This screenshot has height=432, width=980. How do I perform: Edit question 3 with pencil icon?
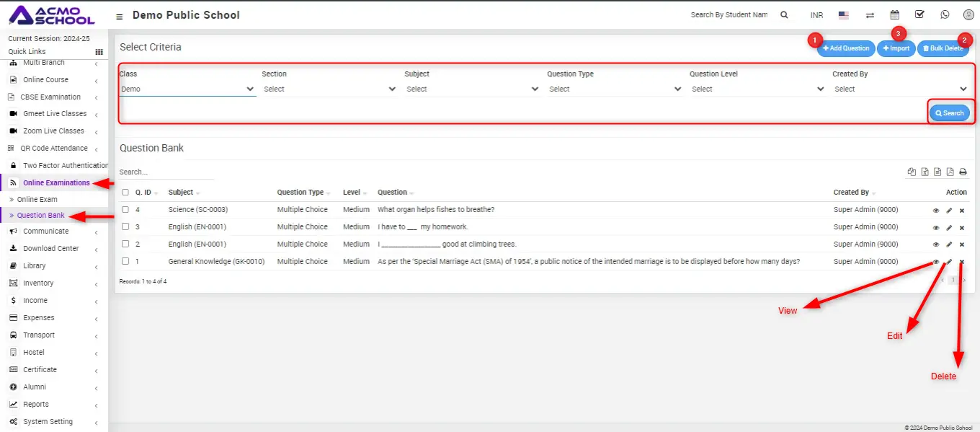949,228
